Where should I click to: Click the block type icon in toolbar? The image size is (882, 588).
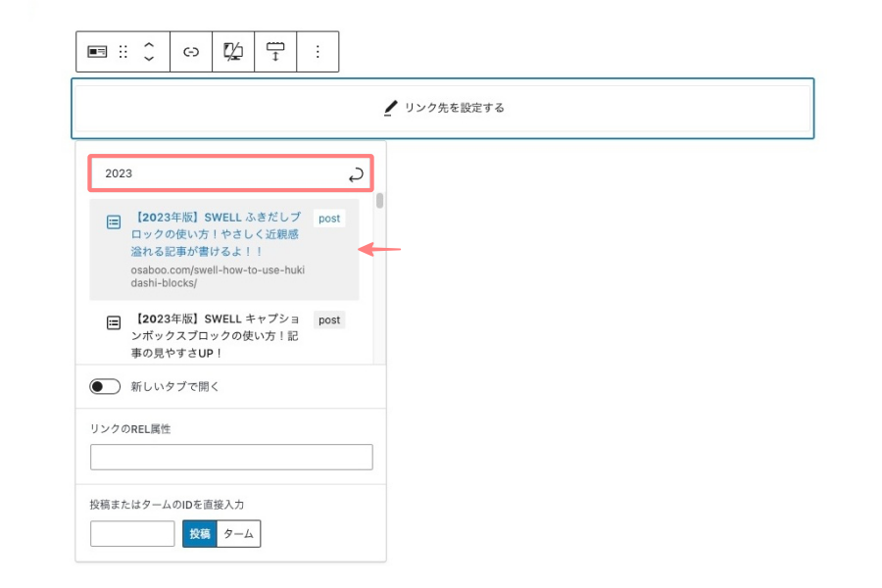[x=97, y=52]
